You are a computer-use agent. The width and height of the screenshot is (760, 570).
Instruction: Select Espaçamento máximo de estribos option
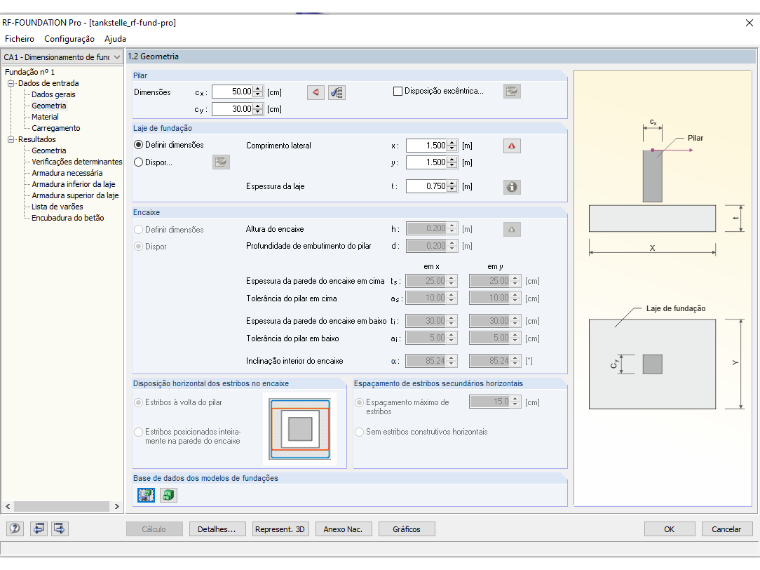[x=360, y=402]
